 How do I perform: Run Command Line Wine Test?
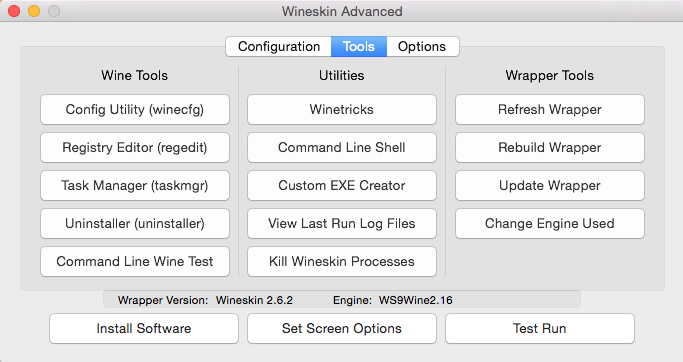(135, 261)
